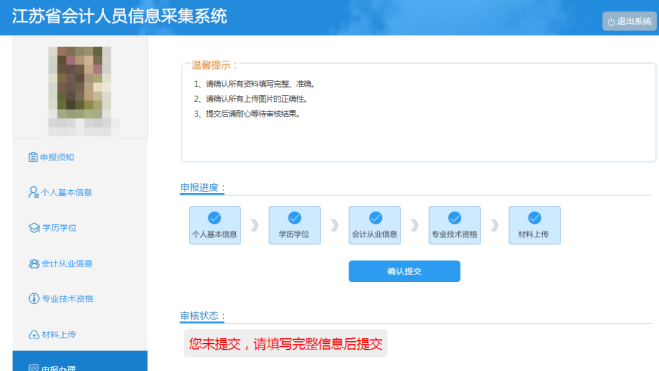Viewport: 659px width, 371px height.
Task: Click the 会计从业信息 people icon in the sidebar
Action: pyautogui.click(x=34, y=263)
